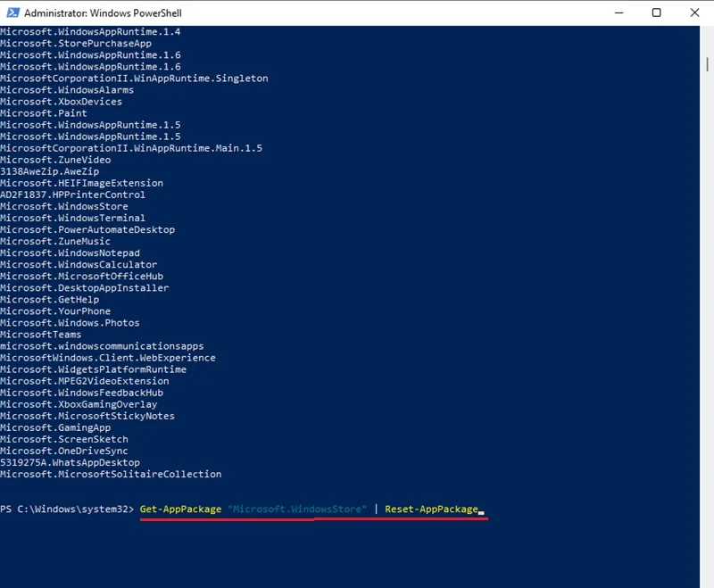The image size is (714, 588).
Task: Click the Reset-AppPackage command text
Action: click(432, 509)
